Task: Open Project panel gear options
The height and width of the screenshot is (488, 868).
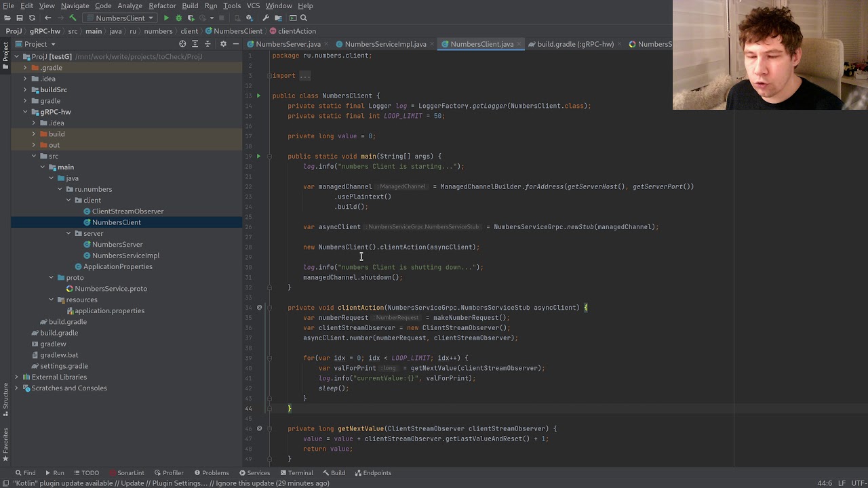Action: coord(223,44)
